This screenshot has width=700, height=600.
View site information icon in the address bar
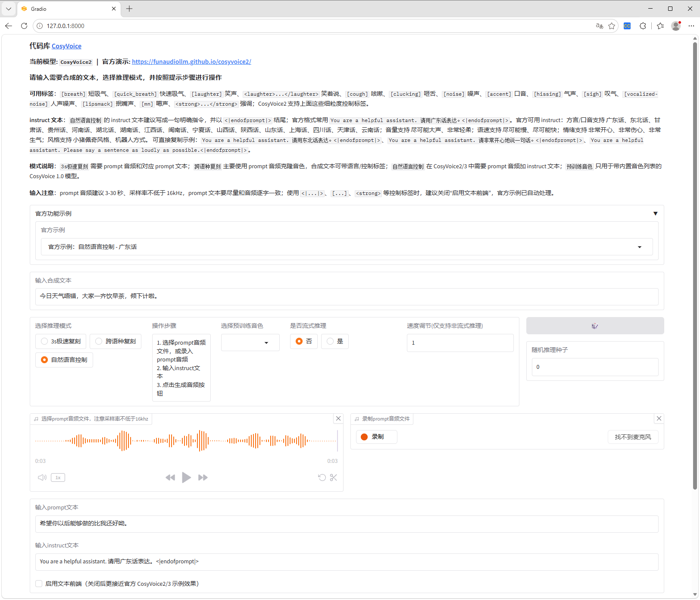(40, 26)
